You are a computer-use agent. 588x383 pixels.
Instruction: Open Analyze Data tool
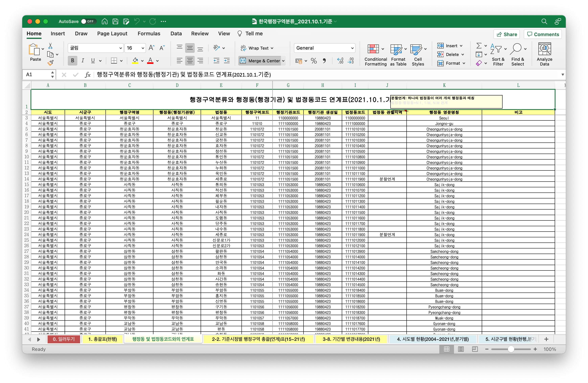(x=545, y=54)
